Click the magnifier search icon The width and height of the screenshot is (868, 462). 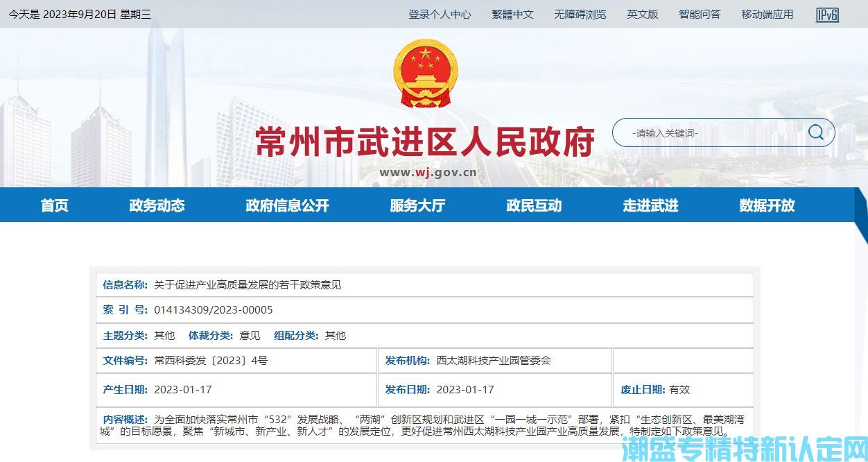[816, 132]
